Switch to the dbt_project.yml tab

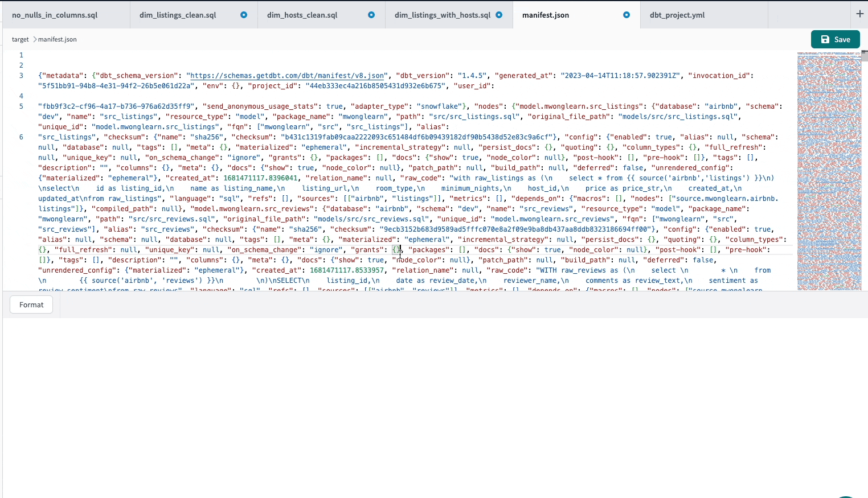point(677,15)
